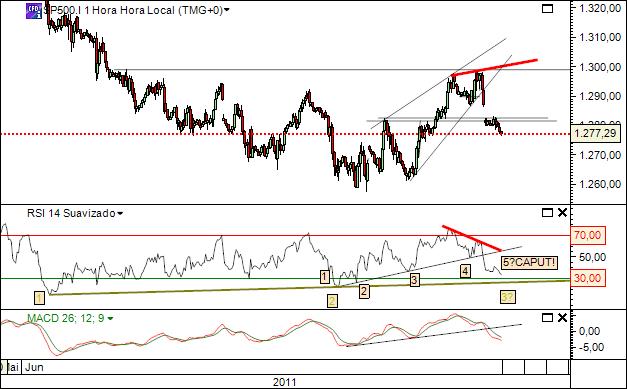The height and width of the screenshot is (389, 627).
Task: Open the MACD 26; 12; 9 dropdown
Action: 110,319
